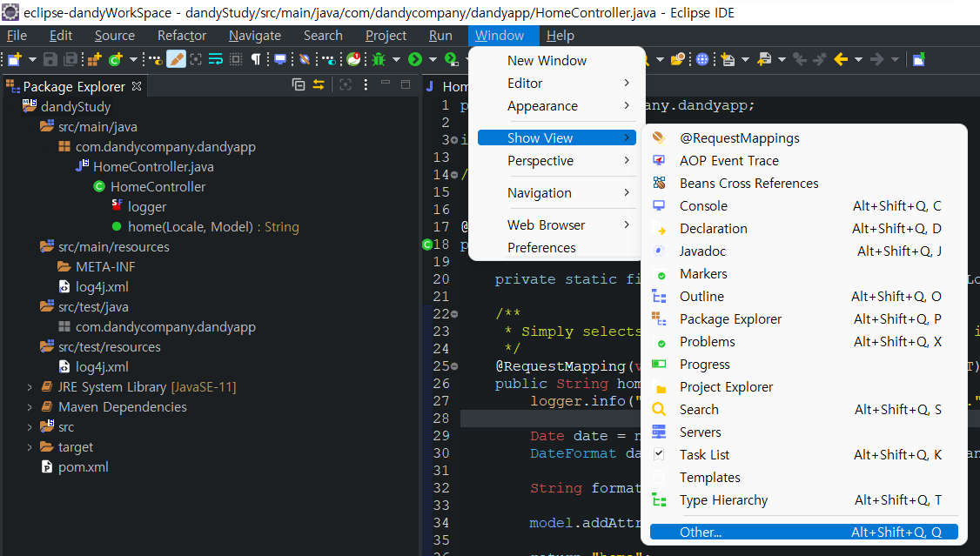Viewport: 980px width, 556px height.
Task: Open the terminal/console monitor toolbar icon
Action: 280,59
